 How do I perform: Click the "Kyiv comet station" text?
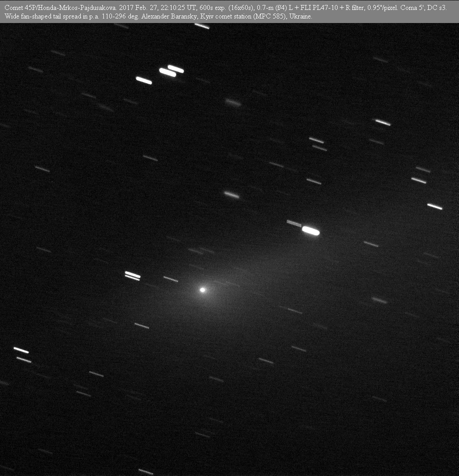[226, 16]
